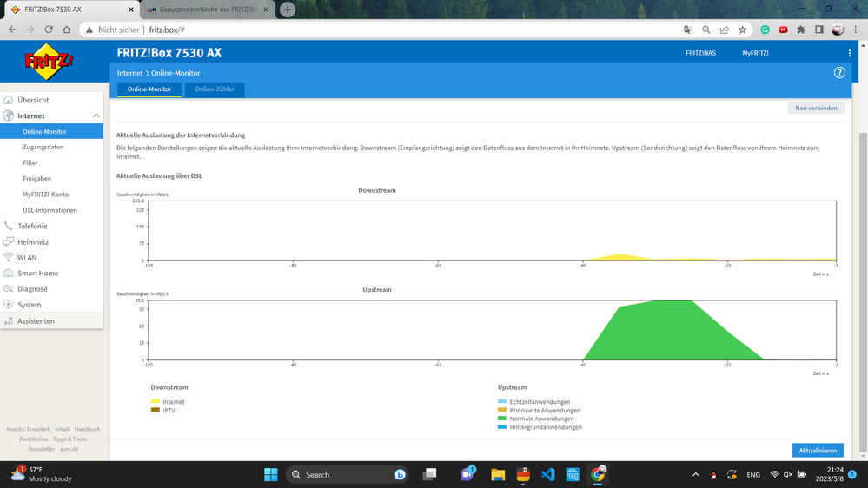
Task: Click the translate page icon
Action: 688,30
